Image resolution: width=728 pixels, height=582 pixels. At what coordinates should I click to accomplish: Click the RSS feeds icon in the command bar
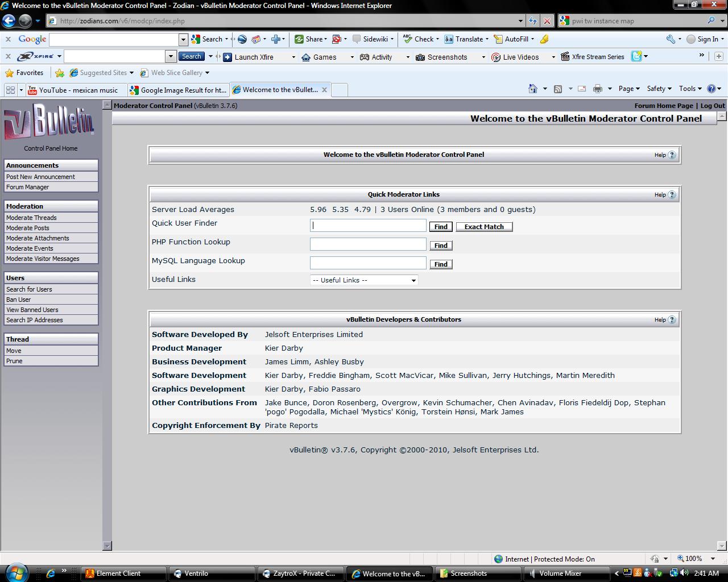tap(558, 89)
